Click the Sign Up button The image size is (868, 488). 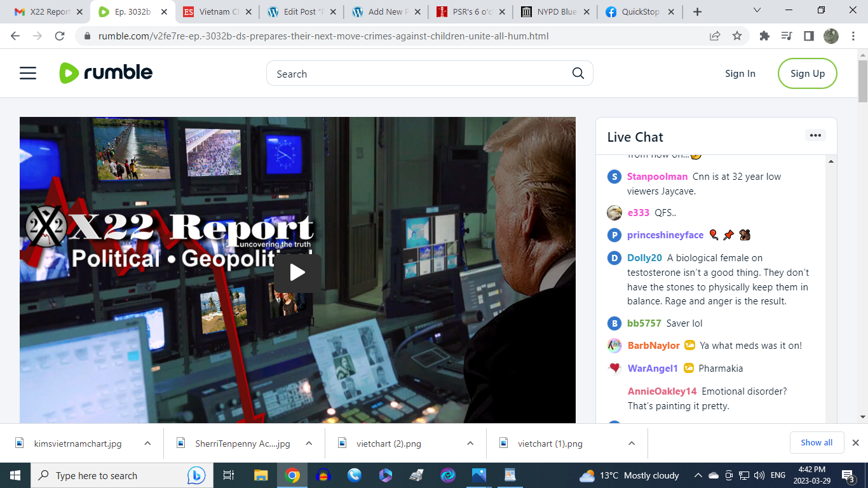pos(807,74)
